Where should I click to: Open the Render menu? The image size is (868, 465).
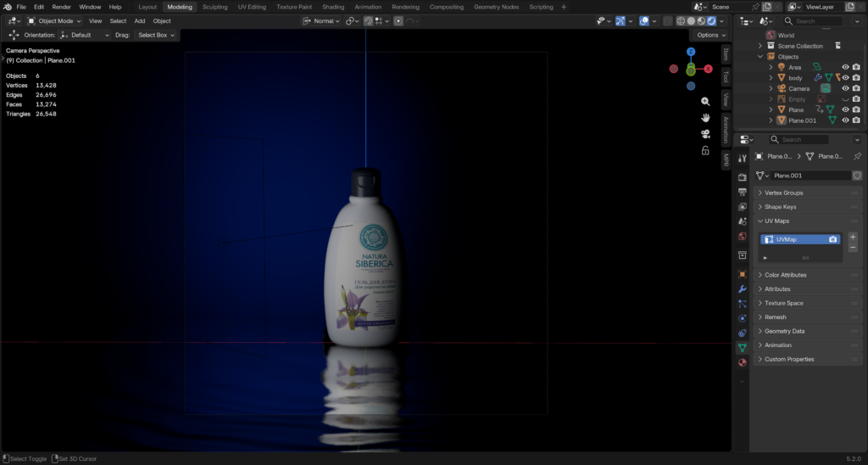point(61,7)
